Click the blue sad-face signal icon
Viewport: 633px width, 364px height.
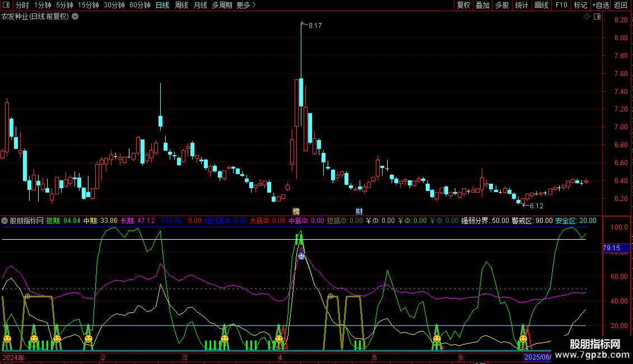pyautogui.click(x=301, y=256)
